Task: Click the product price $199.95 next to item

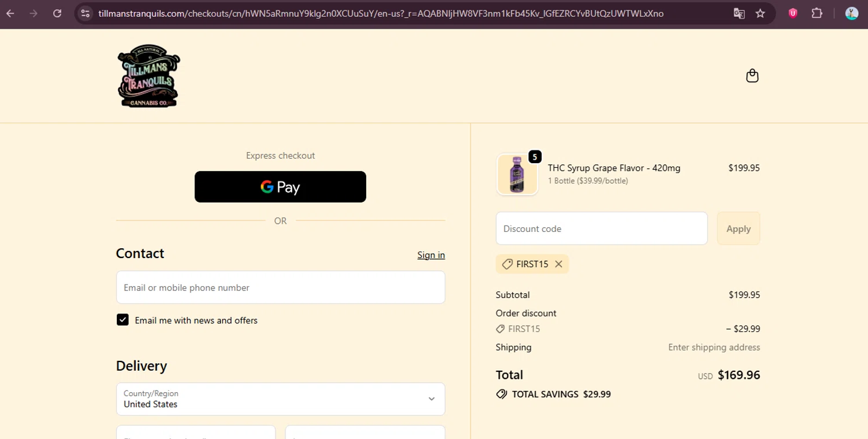Action: click(x=744, y=168)
